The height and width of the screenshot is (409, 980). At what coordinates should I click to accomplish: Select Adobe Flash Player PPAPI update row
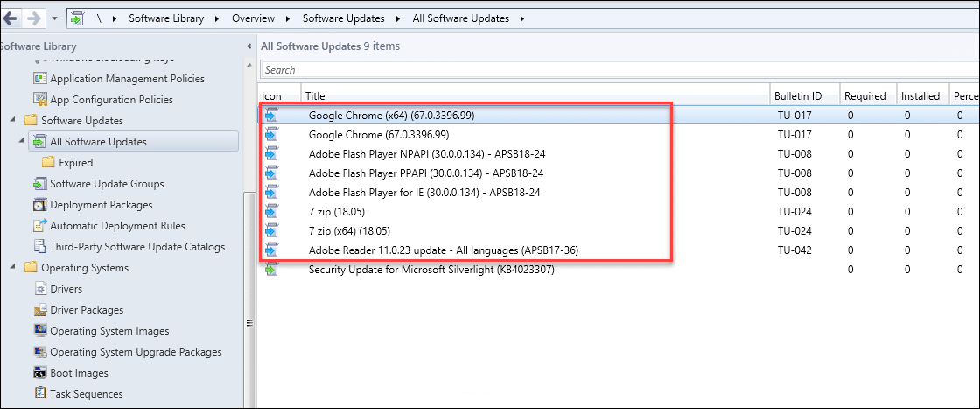click(x=619, y=173)
